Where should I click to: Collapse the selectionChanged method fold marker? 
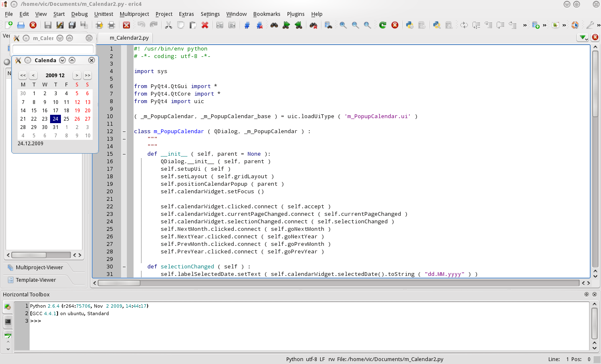(124, 267)
